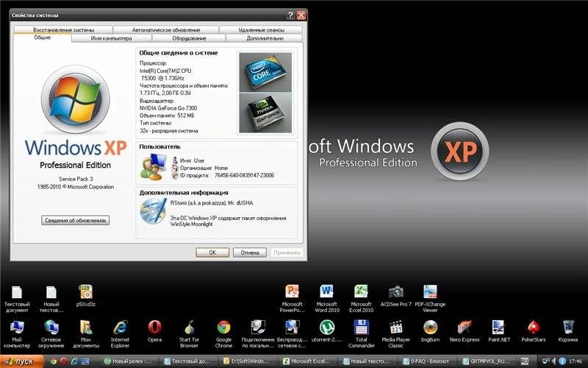The image size is (588, 368).
Task: Switch to GRTMPVOL_RU taskbar window
Action: tap(487, 361)
